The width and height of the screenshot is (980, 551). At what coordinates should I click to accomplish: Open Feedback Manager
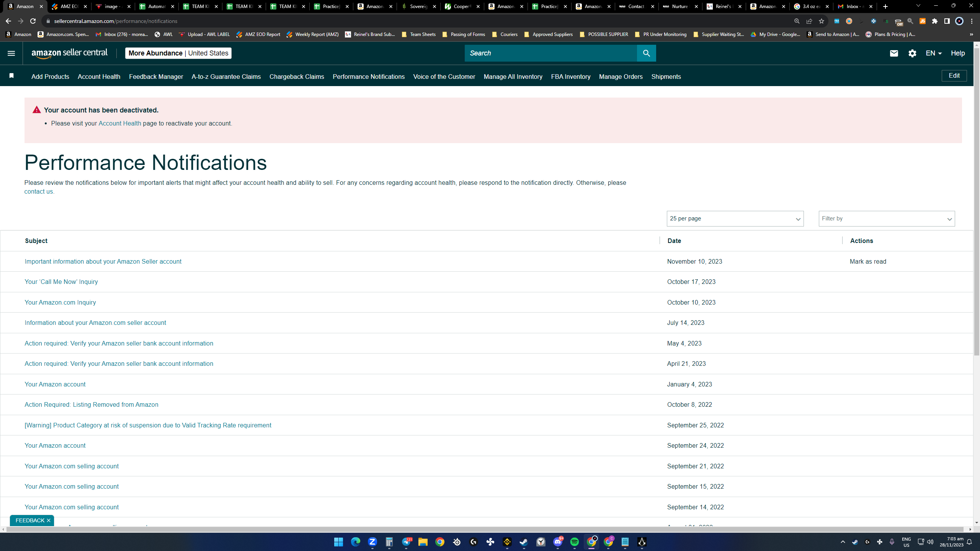(156, 77)
